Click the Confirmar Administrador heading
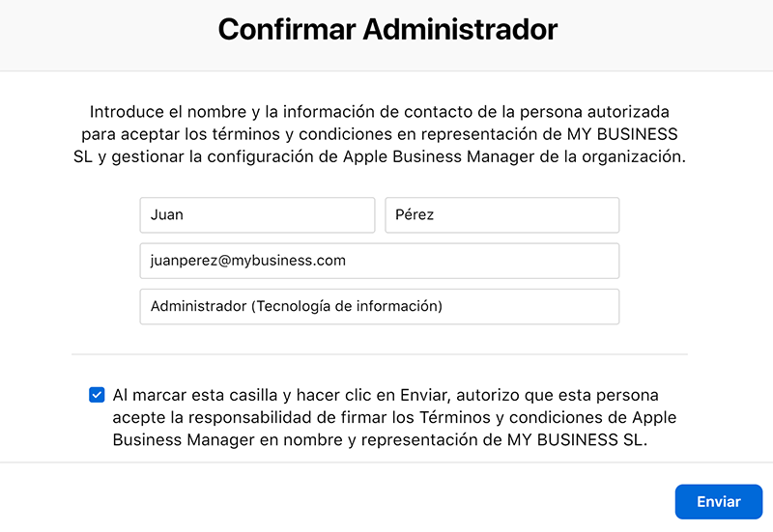 [x=387, y=29]
